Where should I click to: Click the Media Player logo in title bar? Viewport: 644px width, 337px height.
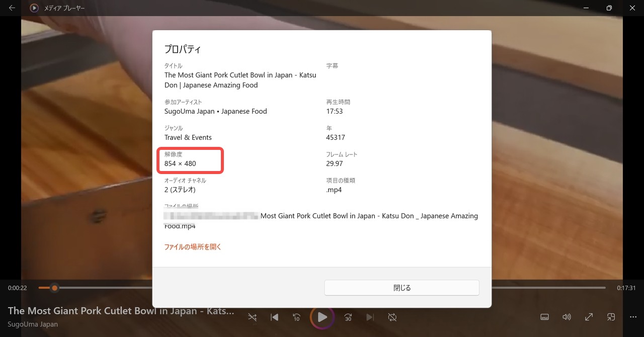click(x=34, y=8)
